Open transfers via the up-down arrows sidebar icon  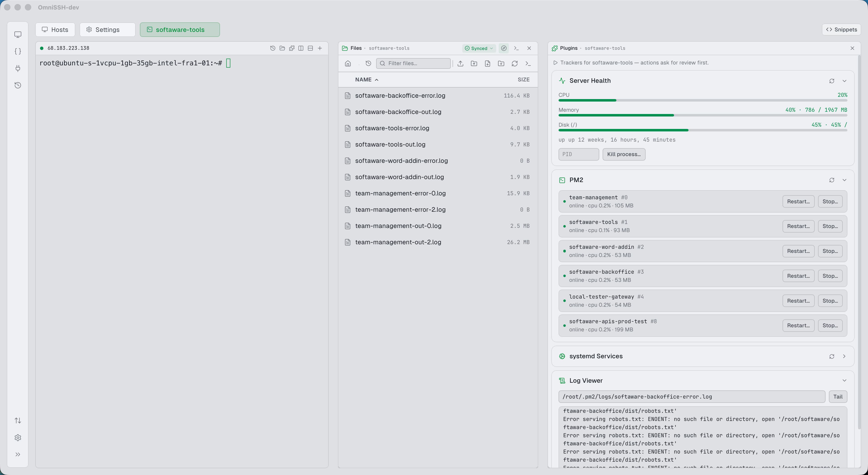(18, 420)
